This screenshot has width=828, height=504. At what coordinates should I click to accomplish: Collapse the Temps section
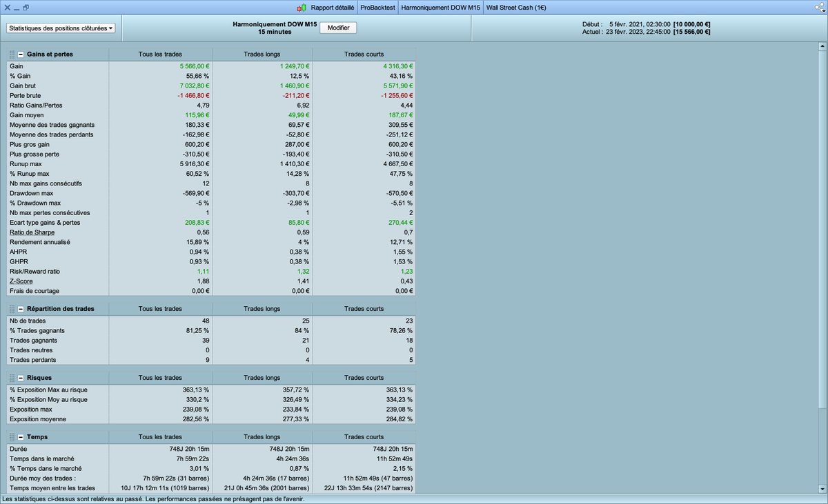(x=21, y=436)
